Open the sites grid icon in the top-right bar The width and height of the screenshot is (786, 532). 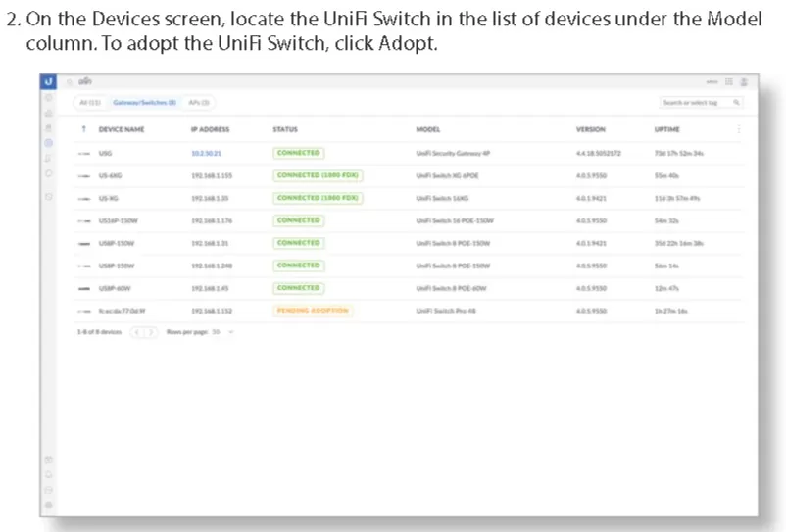729,81
